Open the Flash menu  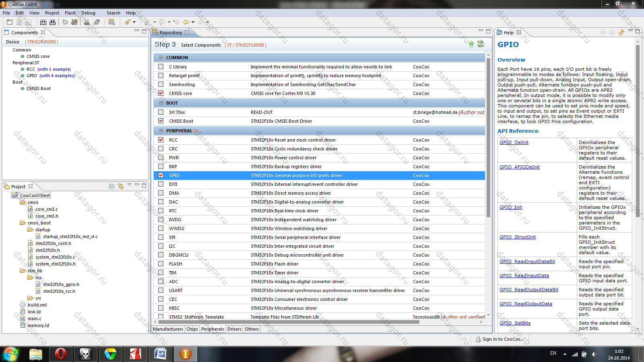(x=70, y=13)
